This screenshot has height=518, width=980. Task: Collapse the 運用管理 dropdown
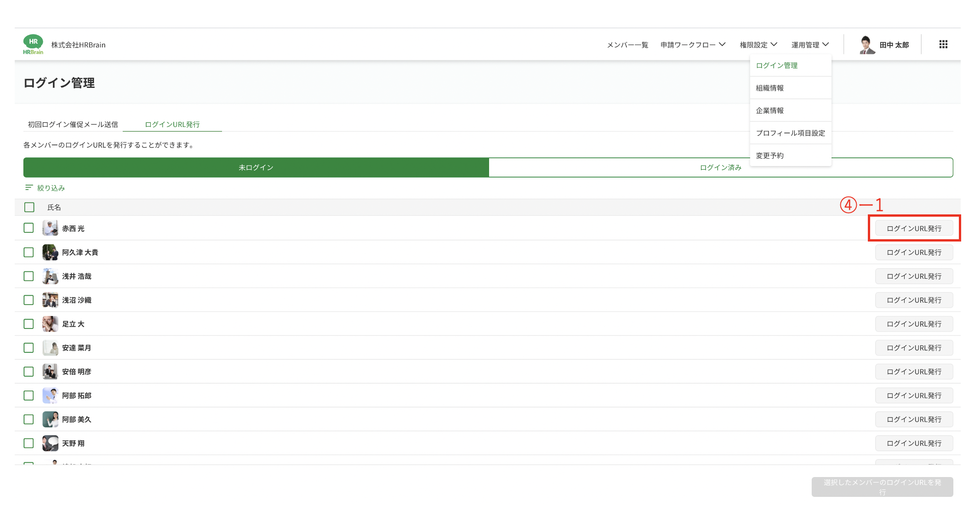(x=810, y=45)
